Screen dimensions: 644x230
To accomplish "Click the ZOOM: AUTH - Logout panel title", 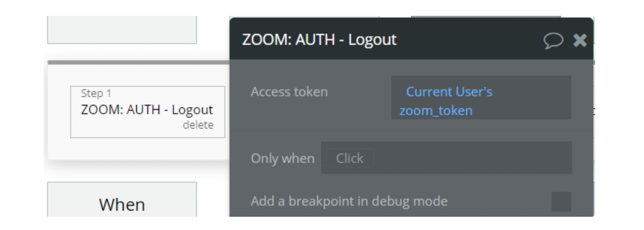I will click(x=319, y=40).
